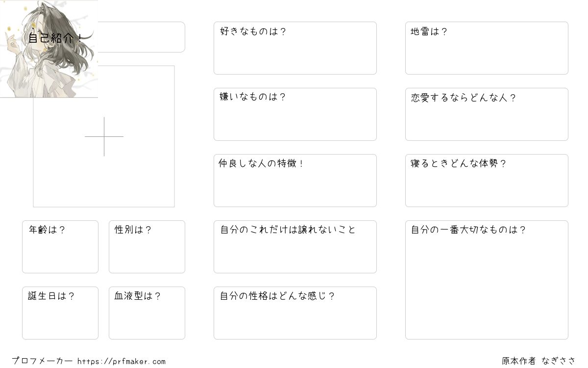Viewport: 588px width, 368px height.
Task: Click the name box beside the thumbnail
Action: (x=141, y=37)
